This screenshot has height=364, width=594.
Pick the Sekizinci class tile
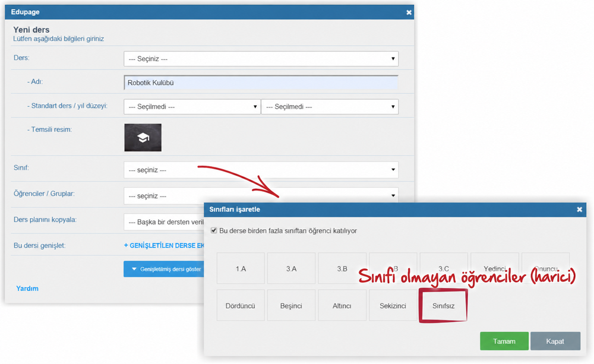393,306
